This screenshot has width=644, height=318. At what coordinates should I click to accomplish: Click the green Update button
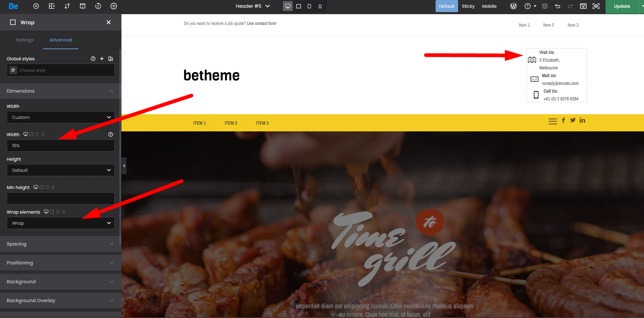[x=622, y=6]
